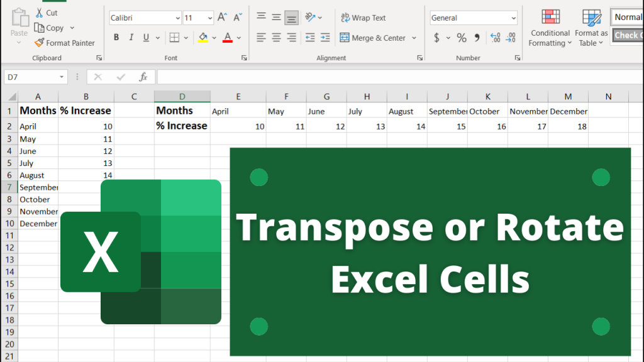Open the Name Box D7 dropdown arrow
Viewport: 644px width, 362px height.
point(62,77)
